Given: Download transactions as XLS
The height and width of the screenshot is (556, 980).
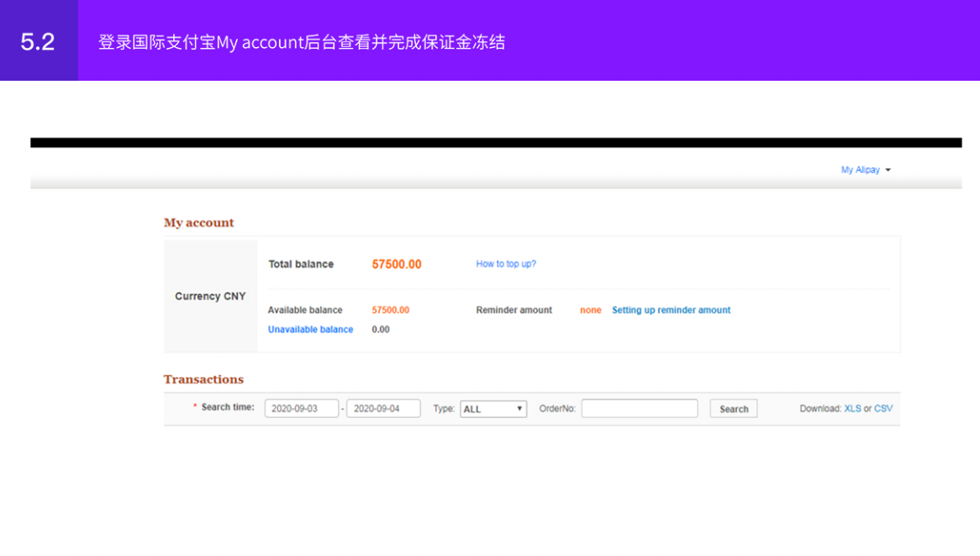Looking at the screenshot, I should [x=853, y=408].
